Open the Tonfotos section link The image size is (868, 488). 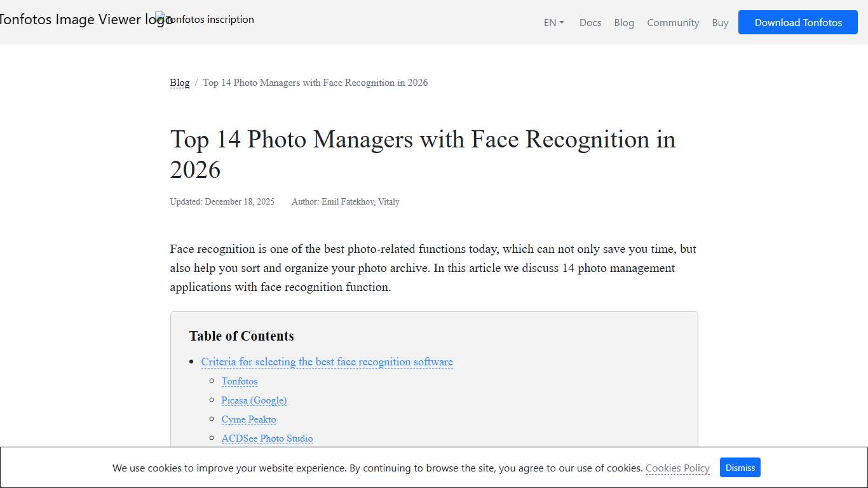tap(240, 381)
